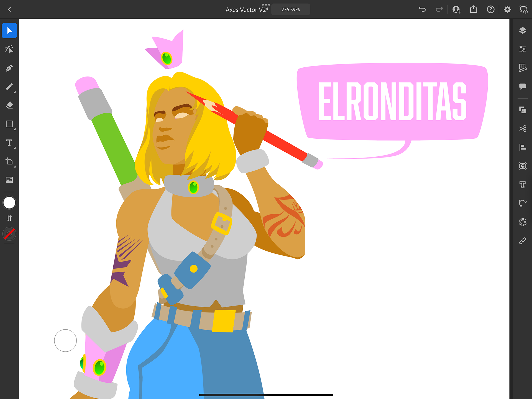The image size is (532, 399).
Task: Toggle the view mode icon top-right
Action: (523, 9)
